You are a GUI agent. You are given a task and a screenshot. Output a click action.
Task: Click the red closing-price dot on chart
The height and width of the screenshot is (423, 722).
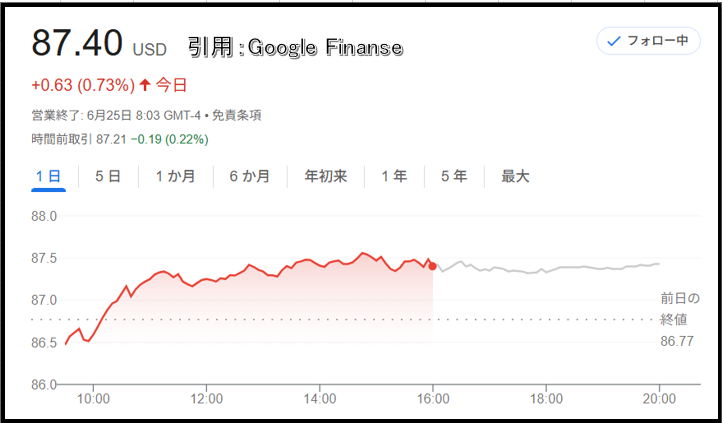click(x=432, y=266)
